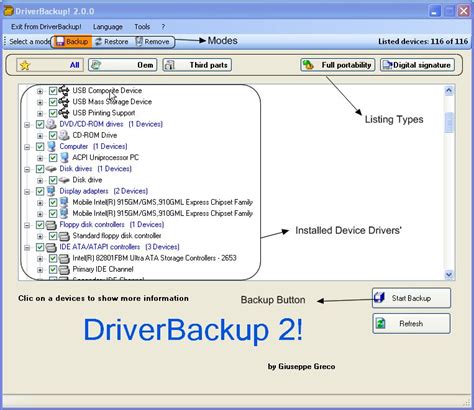The width and height of the screenshot is (474, 410).
Task: Click the Refresh button
Action: pyautogui.click(x=411, y=323)
